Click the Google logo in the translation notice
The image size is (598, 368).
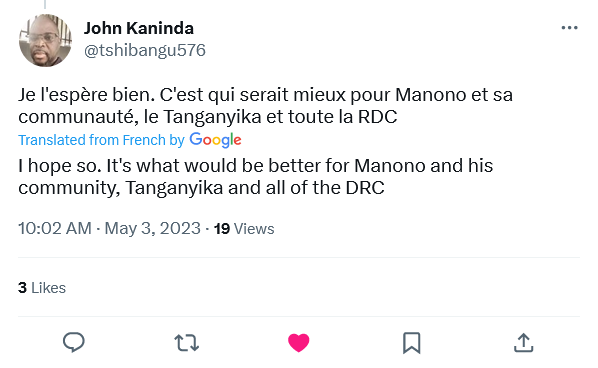pos(215,140)
